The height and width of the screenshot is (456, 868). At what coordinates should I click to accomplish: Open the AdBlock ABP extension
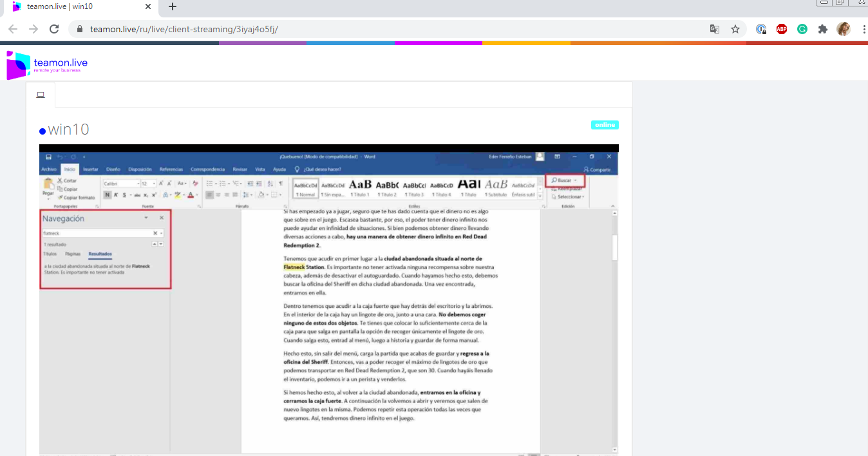(x=782, y=29)
